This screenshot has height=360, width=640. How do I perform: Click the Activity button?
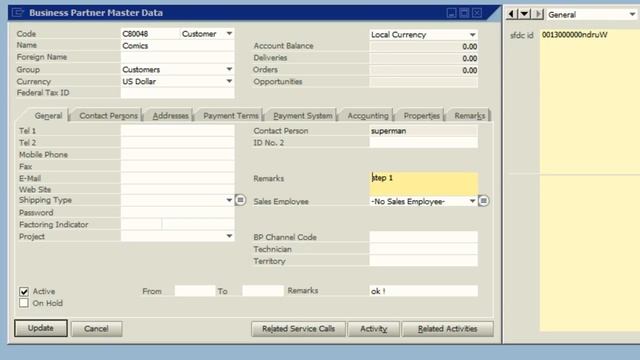(373, 329)
